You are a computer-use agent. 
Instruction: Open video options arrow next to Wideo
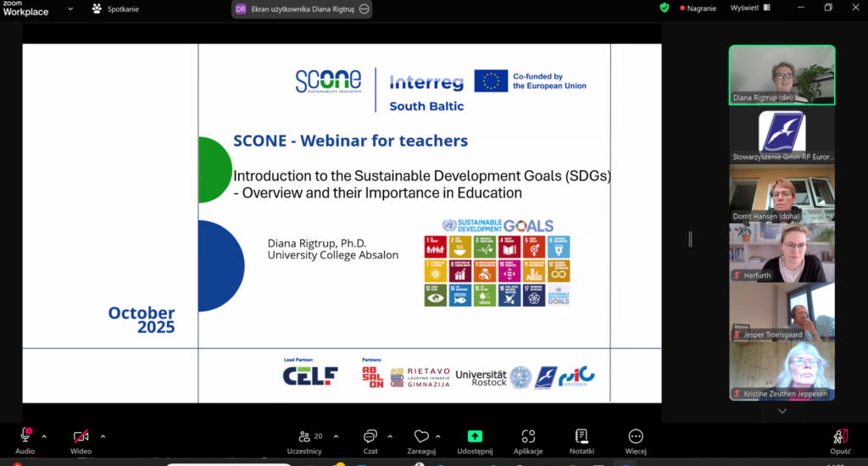click(x=103, y=436)
